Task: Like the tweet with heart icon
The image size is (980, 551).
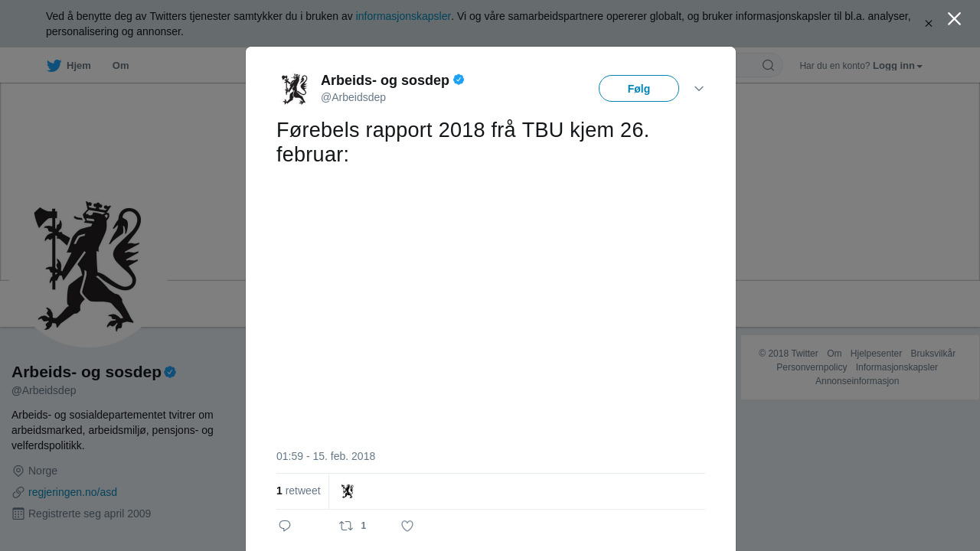Action: (x=407, y=526)
